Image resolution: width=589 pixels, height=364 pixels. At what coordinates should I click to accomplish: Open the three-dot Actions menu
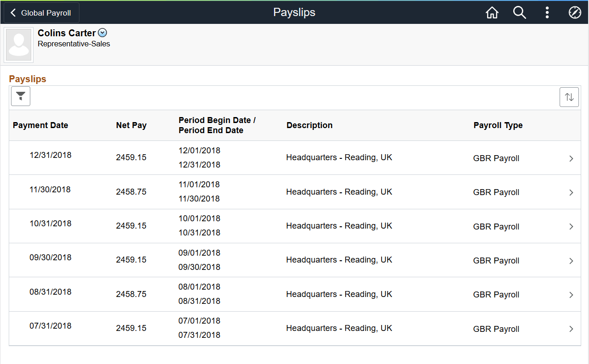(547, 12)
